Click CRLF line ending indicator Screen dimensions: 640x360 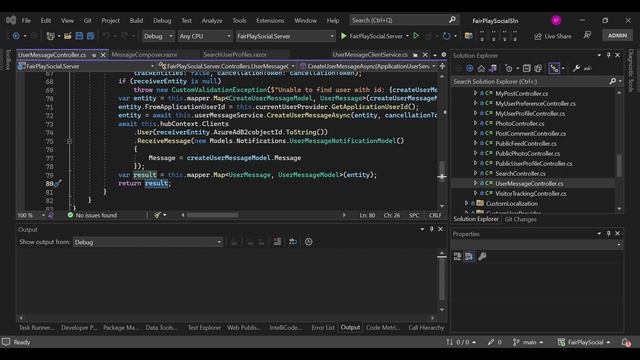click(x=435, y=215)
